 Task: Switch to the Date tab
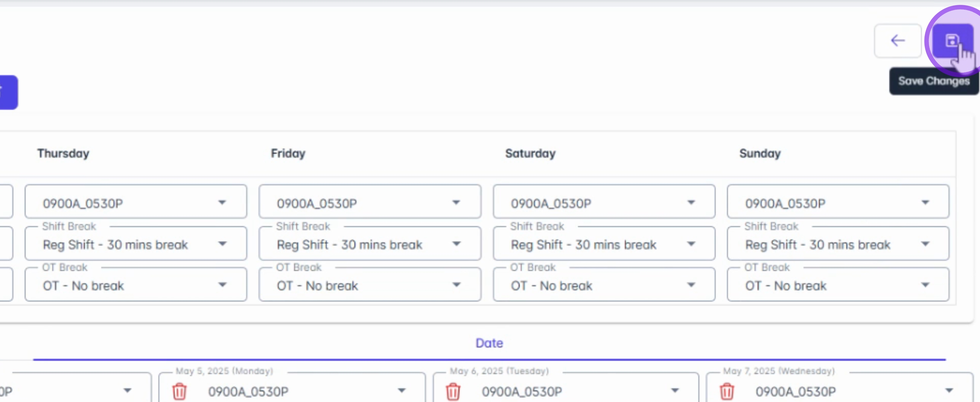click(x=489, y=343)
